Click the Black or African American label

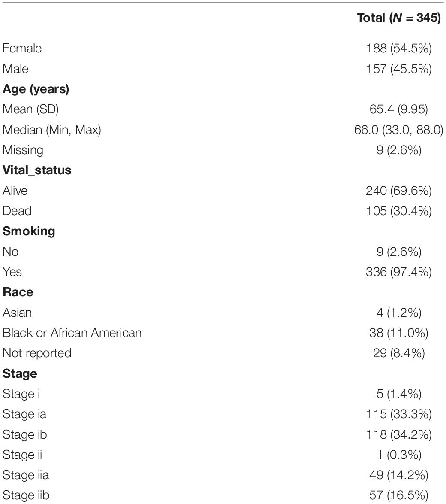[72, 333]
